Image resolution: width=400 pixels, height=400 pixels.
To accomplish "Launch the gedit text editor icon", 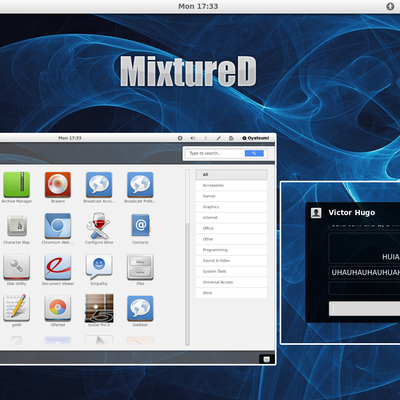I will [x=16, y=308].
